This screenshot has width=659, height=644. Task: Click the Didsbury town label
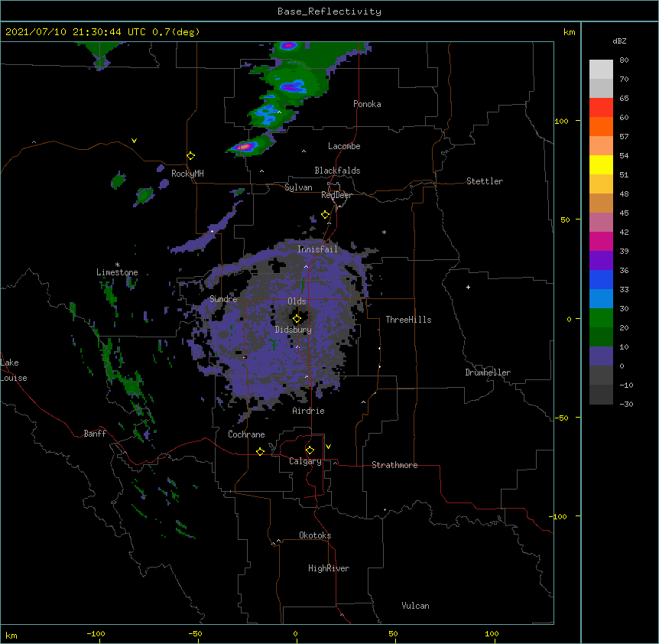294,330
